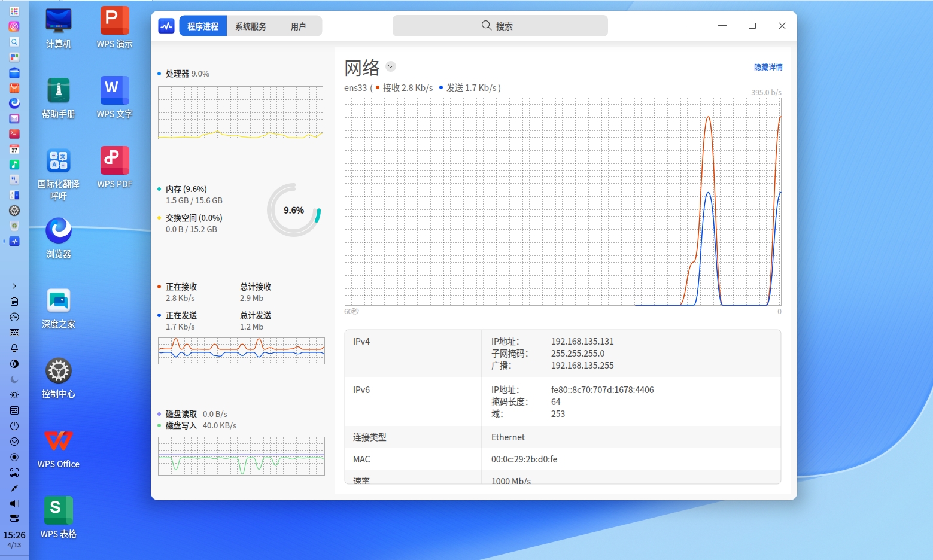Click the 搜索 search field
Screen dimensions: 933x560
point(500,26)
